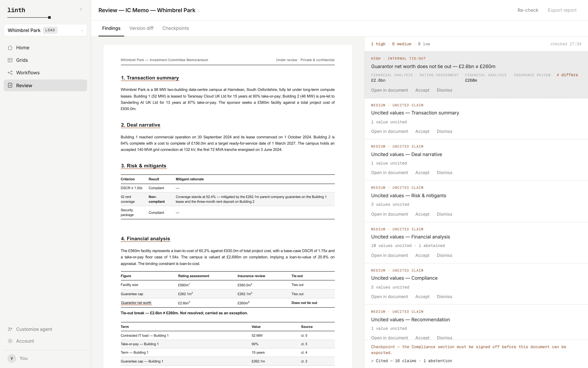
Task: Dismiss the Transaction summary uncited finding
Action: click(444, 131)
